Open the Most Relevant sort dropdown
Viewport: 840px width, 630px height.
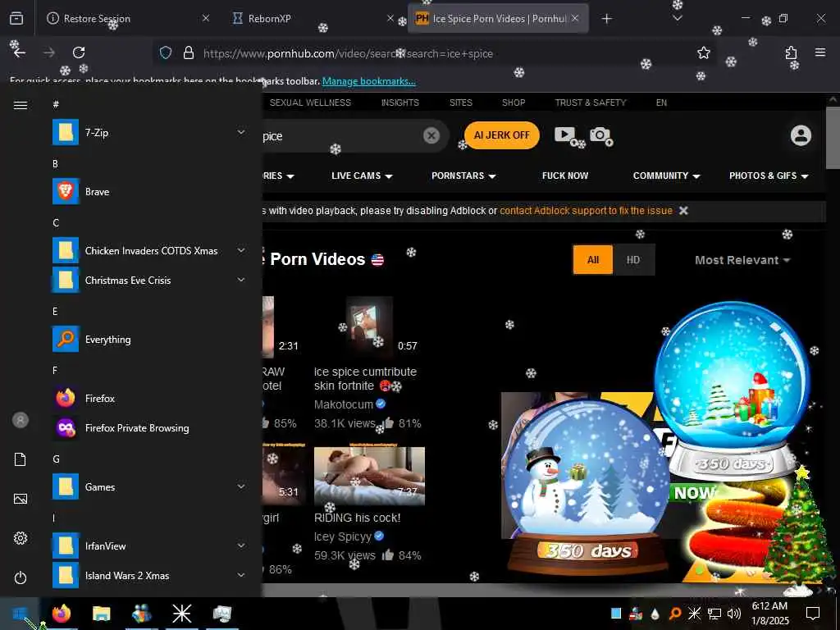tap(742, 260)
